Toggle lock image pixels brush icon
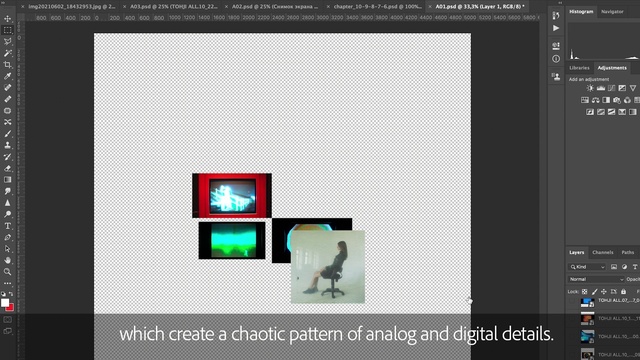This screenshot has width=640, height=360. (594, 291)
